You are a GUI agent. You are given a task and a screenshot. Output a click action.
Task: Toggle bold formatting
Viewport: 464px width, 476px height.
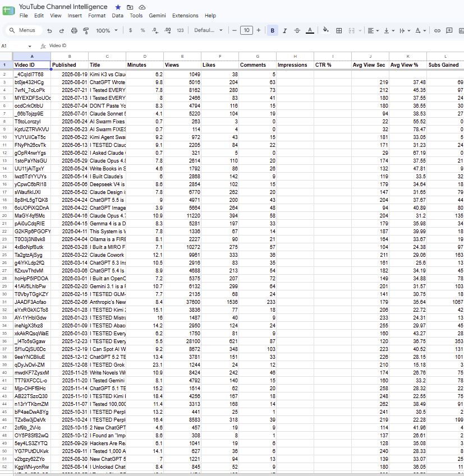273,30
